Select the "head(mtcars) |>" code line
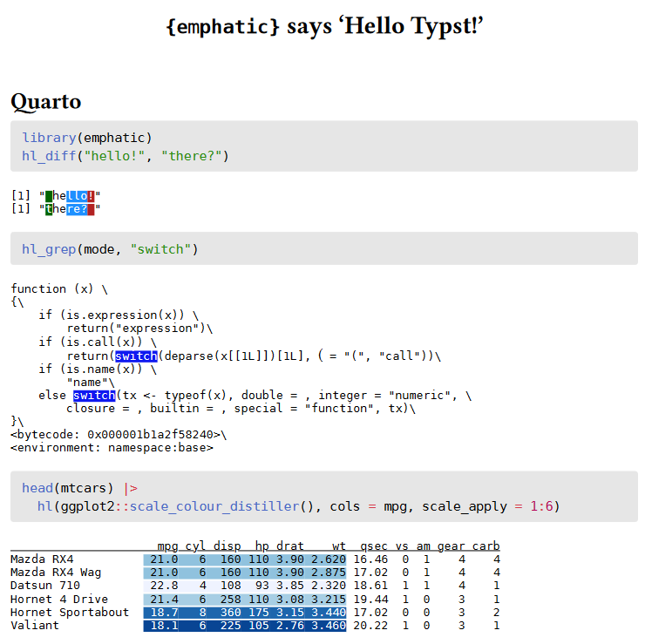 pyautogui.click(x=79, y=488)
